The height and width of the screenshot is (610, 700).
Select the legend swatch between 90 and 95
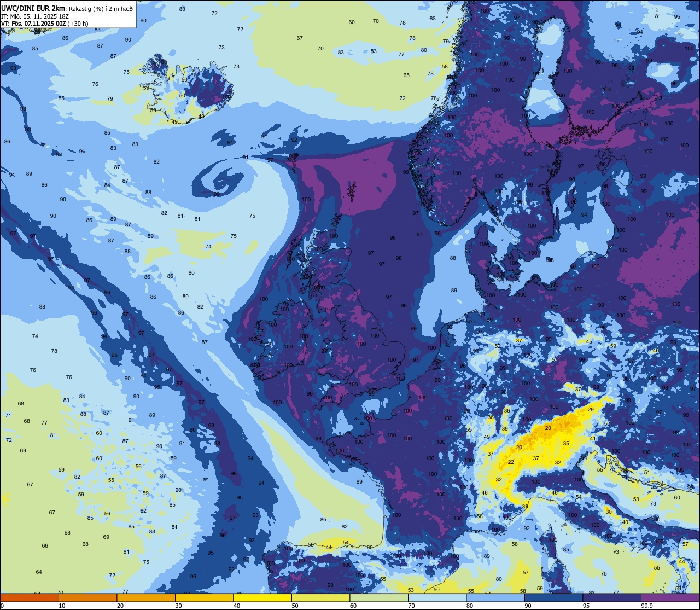pos(553,597)
